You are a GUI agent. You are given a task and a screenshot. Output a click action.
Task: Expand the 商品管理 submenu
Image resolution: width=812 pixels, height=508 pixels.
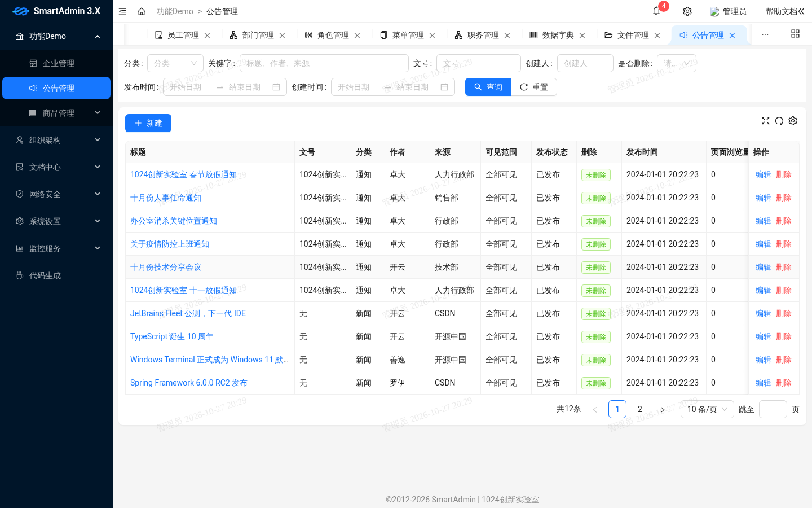56,113
